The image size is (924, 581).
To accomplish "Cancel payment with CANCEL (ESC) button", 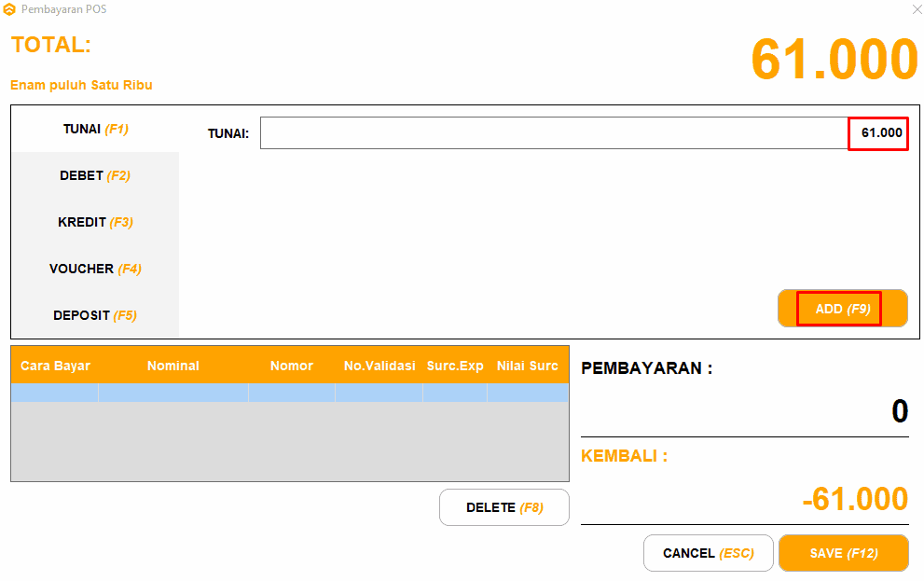I will tap(709, 553).
